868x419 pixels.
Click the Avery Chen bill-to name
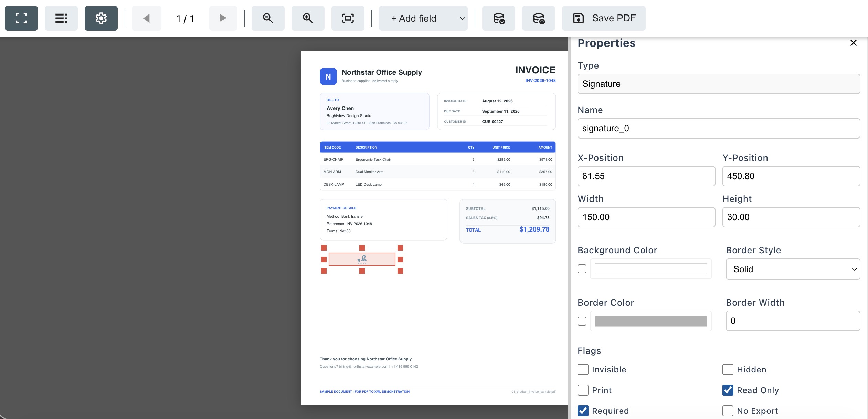(340, 108)
